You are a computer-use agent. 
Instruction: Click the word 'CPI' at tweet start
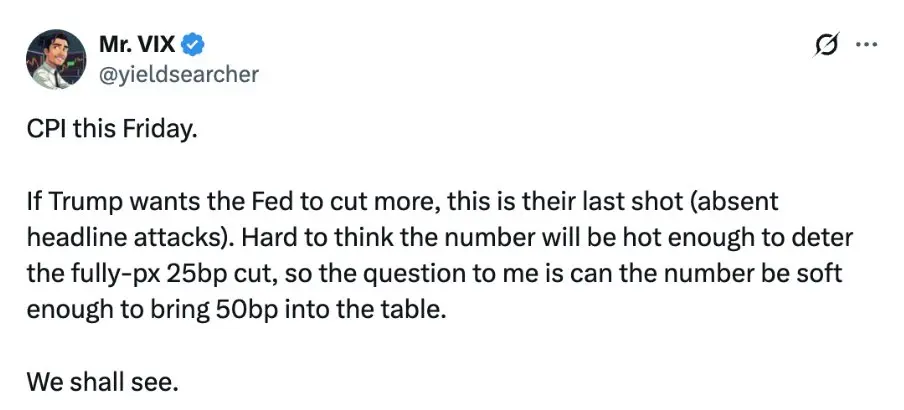click(44, 132)
